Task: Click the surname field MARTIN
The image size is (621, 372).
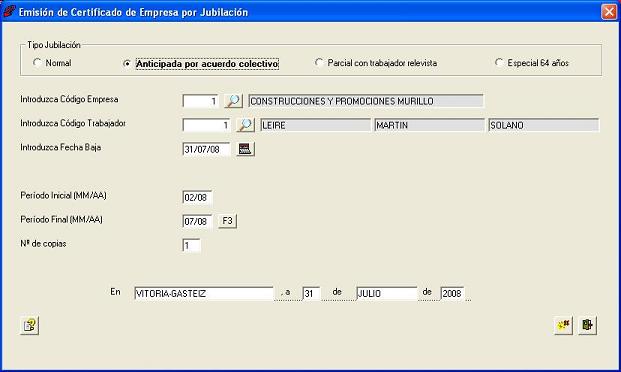Action: (x=429, y=125)
